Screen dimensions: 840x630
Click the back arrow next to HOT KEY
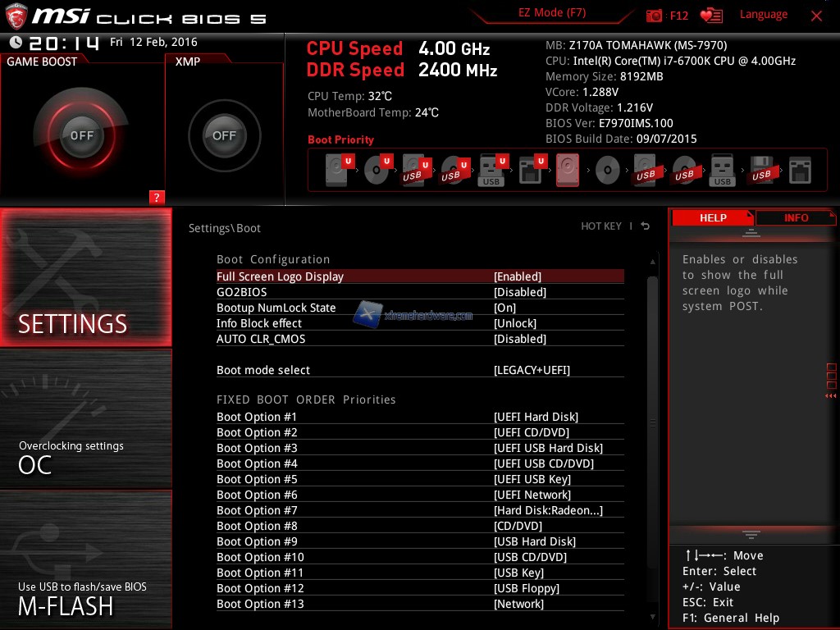point(646,226)
